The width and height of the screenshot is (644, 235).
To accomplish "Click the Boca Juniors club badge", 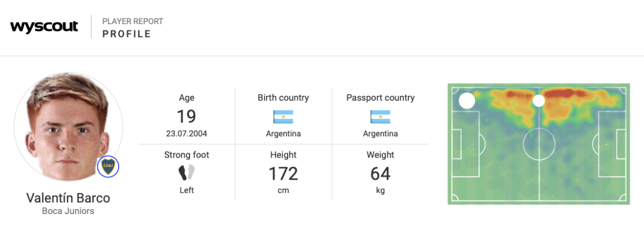I will tap(108, 167).
